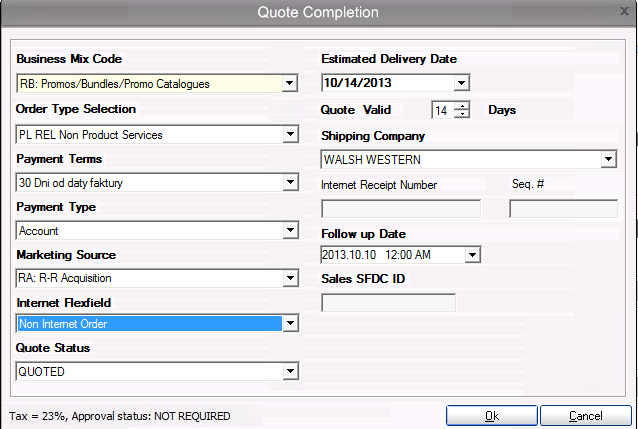Close the Quote Completion dialog with X

624,11
